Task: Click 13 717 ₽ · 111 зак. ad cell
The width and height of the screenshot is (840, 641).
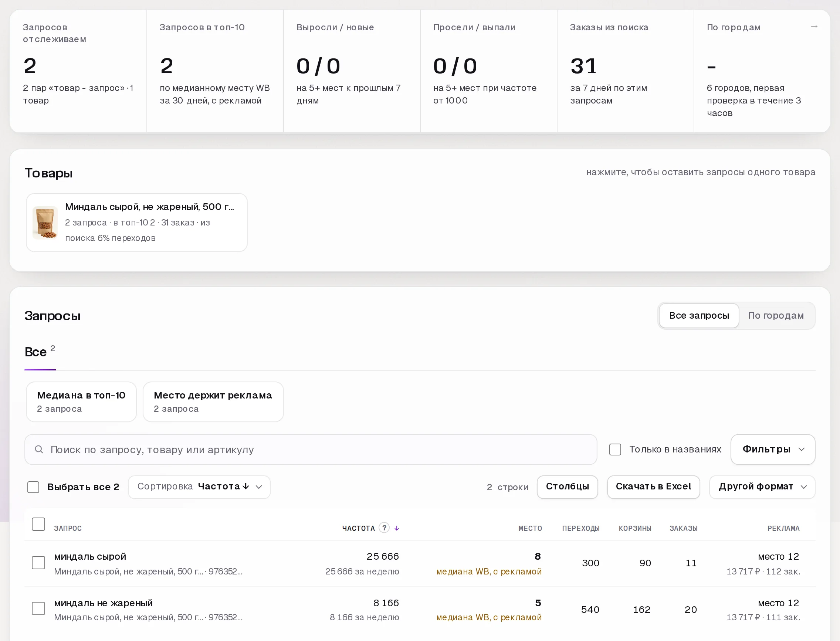Action: 763,617
